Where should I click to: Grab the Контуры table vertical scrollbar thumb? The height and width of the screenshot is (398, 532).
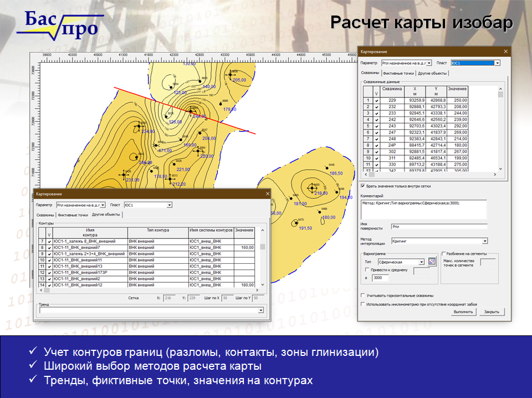(262, 247)
